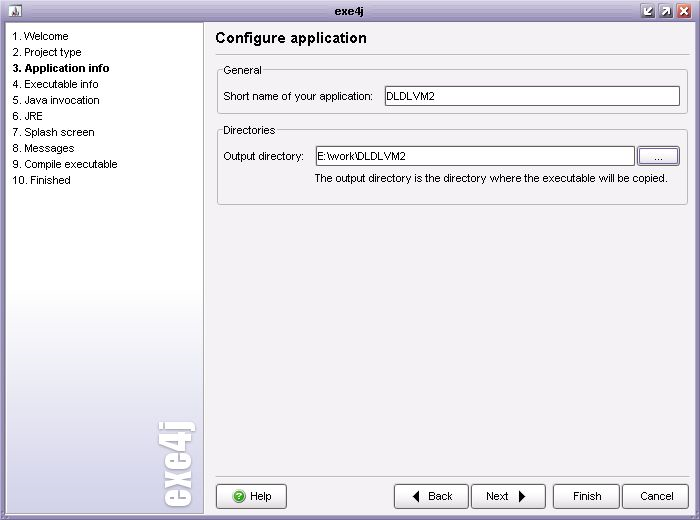Open step 9. Compile executable
The height and width of the screenshot is (520, 700).
pos(65,164)
